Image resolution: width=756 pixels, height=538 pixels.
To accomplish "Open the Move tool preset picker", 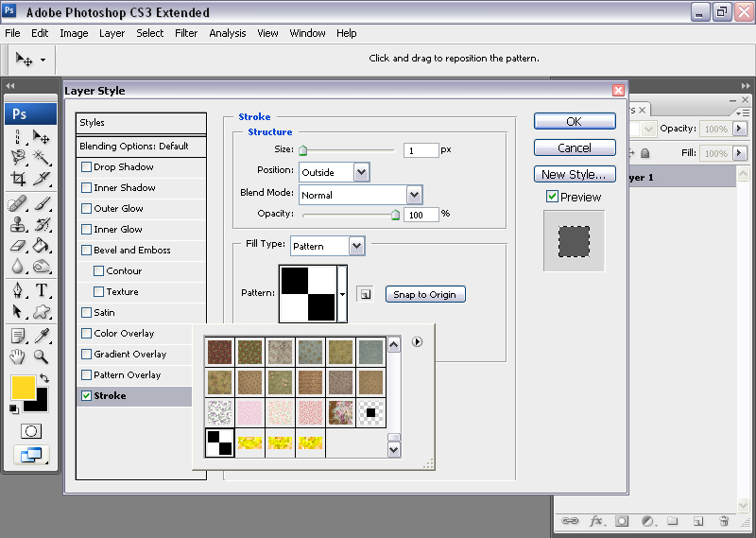I will click(x=43, y=61).
